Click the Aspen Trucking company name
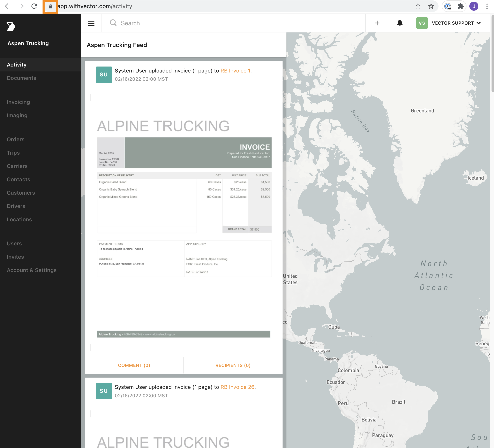The height and width of the screenshot is (448, 494). (x=28, y=43)
